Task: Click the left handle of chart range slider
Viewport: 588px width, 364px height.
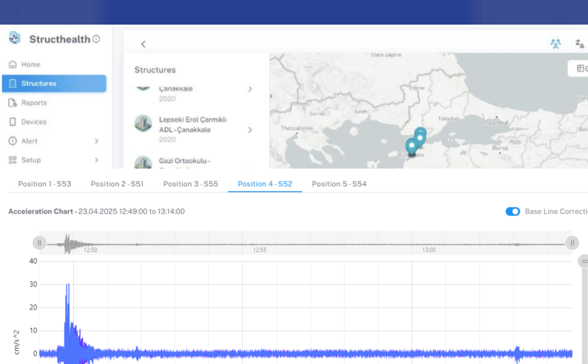Action: [39, 243]
